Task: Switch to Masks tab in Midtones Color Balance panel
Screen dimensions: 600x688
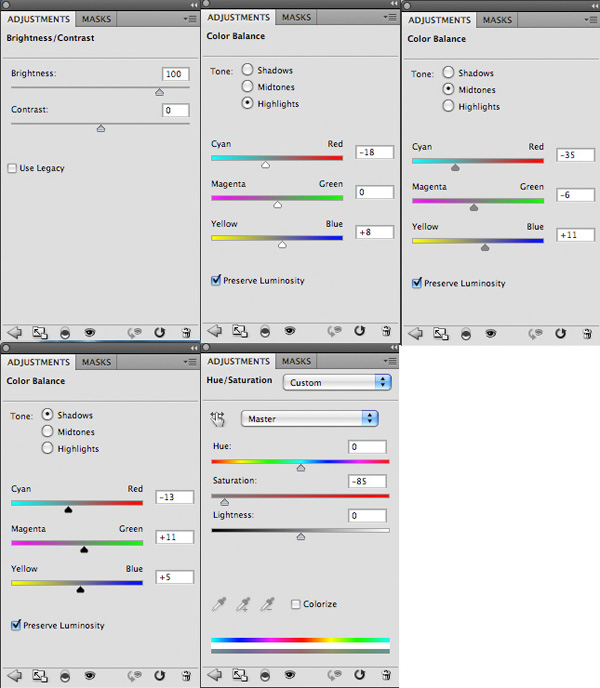Action: [x=497, y=20]
